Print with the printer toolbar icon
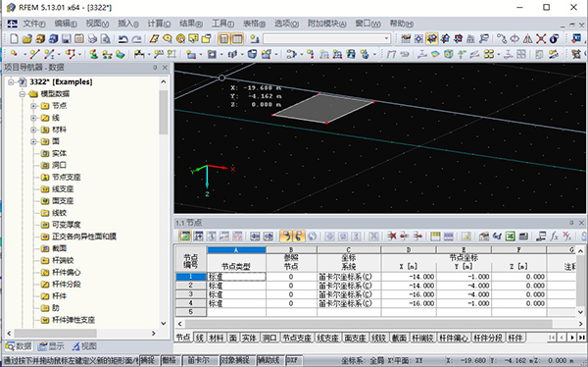This screenshot has width=588, height=367. 93,38
